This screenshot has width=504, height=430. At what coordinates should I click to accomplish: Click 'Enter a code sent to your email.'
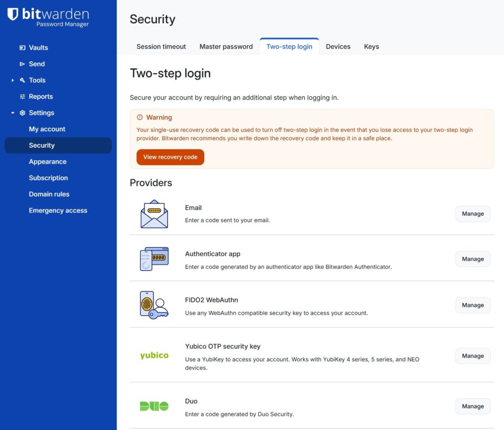pyautogui.click(x=227, y=220)
